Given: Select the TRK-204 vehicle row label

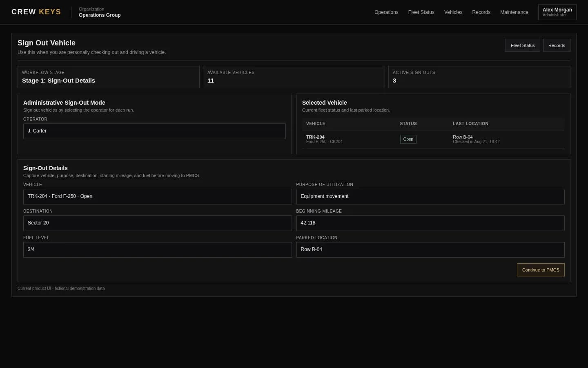Looking at the screenshot, I should [x=315, y=137].
